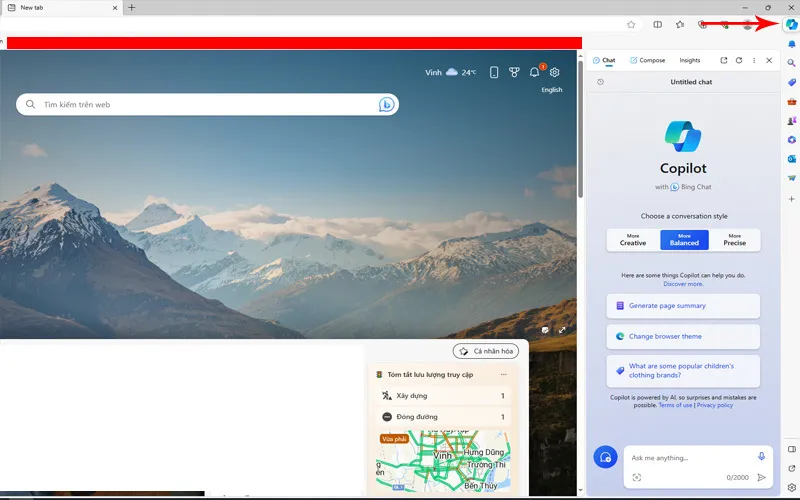Open Copilot in a new tab

[724, 61]
